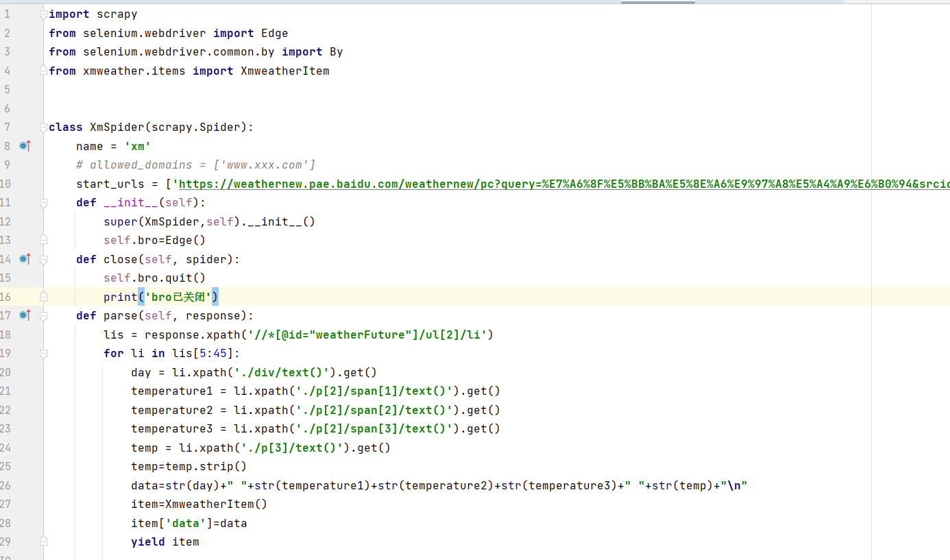Collapse the for li in lis loop fold marker
950x560 pixels.
point(44,354)
